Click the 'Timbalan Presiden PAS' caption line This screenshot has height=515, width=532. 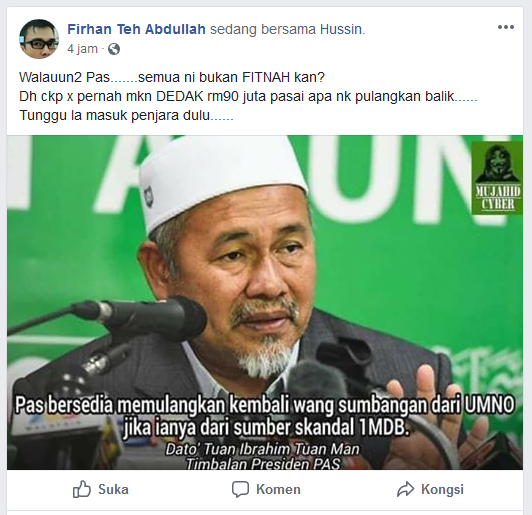(x=263, y=463)
